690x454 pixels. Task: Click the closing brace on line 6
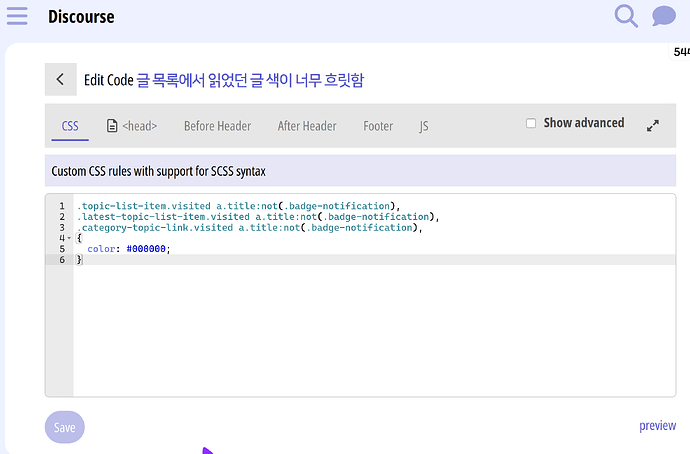point(79,260)
